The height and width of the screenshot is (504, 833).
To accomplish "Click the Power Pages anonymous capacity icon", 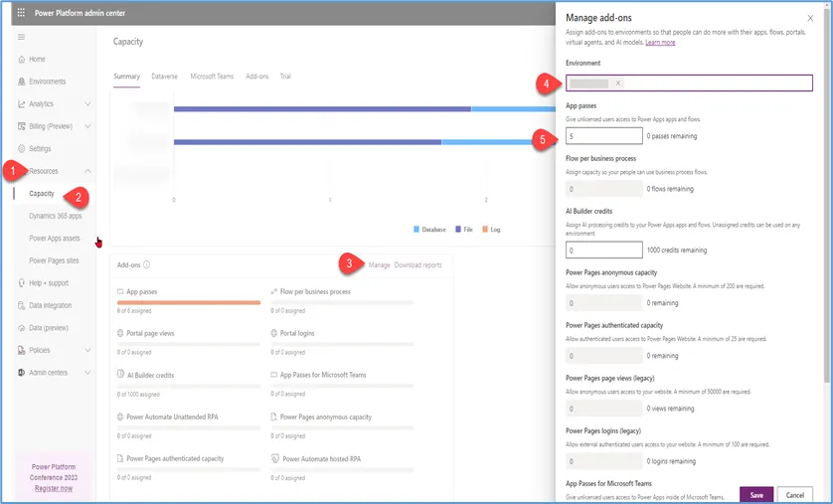I will pyautogui.click(x=274, y=417).
